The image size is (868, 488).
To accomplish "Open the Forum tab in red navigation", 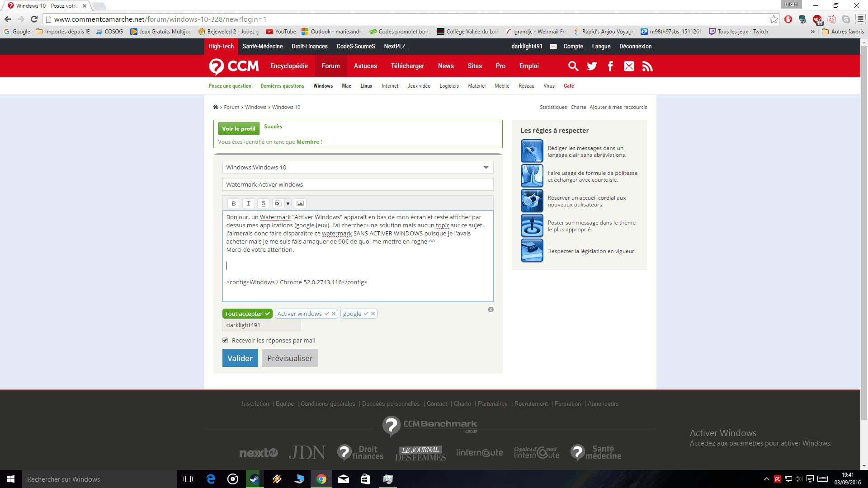I will tap(330, 66).
